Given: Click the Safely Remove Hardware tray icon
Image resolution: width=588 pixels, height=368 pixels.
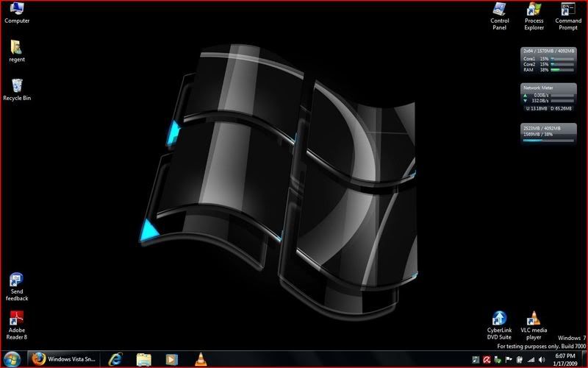Looking at the screenshot, I should (x=498, y=360).
